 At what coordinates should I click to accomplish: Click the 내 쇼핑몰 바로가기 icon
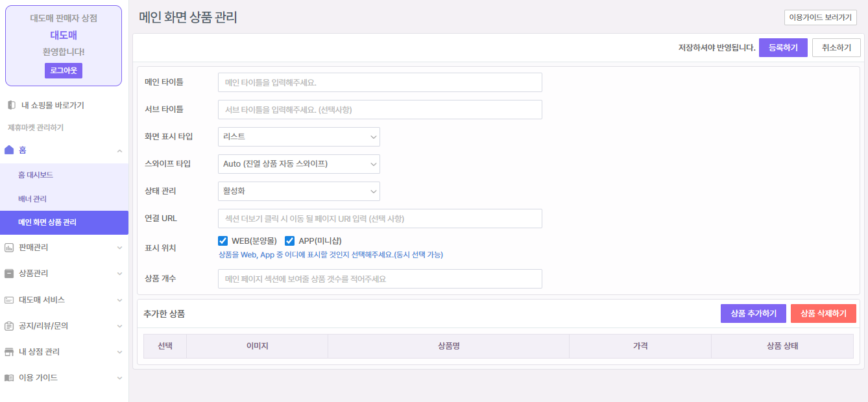point(11,105)
